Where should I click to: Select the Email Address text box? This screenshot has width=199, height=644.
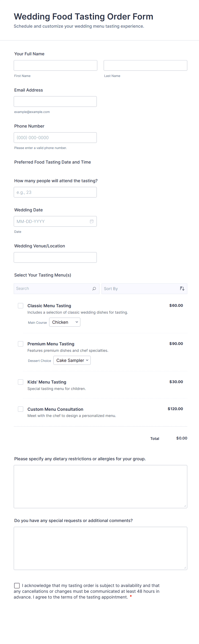(x=55, y=101)
